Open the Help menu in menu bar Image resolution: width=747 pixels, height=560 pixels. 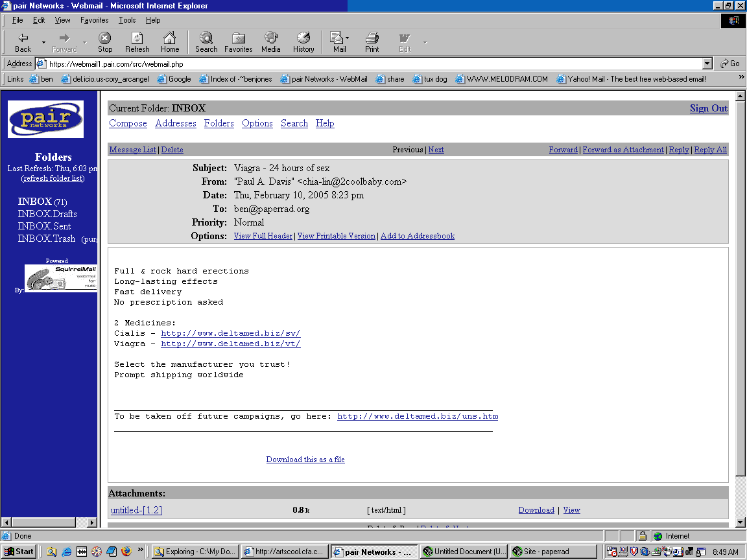click(153, 20)
